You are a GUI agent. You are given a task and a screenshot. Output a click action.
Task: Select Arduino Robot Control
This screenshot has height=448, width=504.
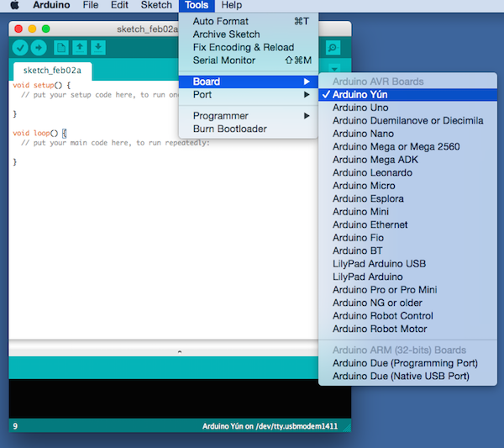tap(407, 316)
